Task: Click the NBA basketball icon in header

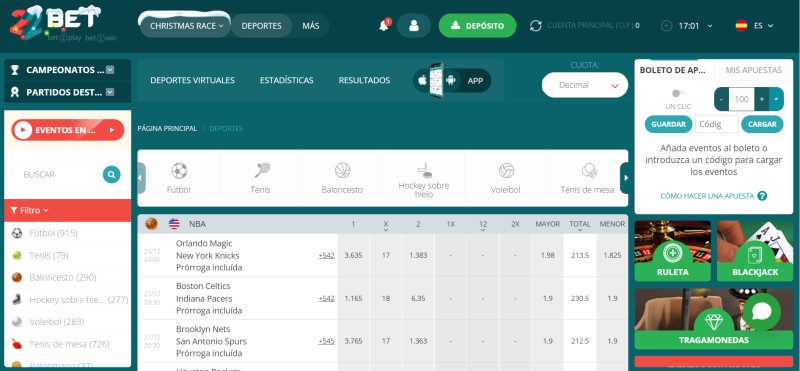Action: tap(152, 224)
